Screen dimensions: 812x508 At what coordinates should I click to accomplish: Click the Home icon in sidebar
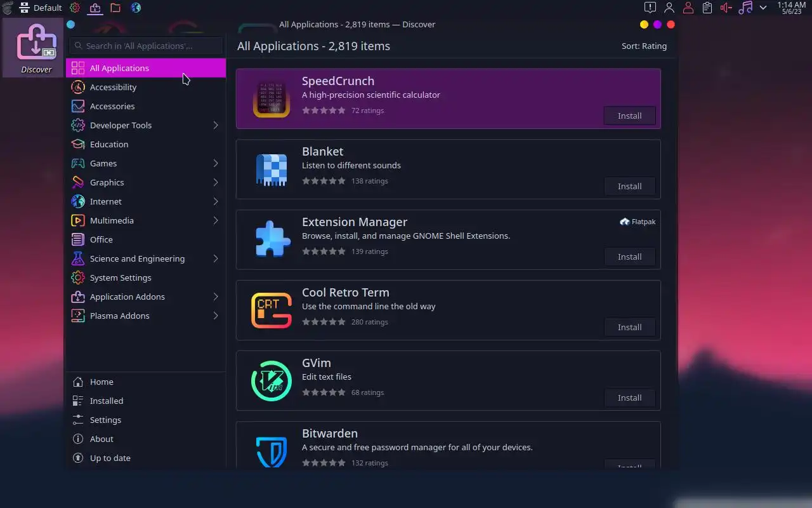pyautogui.click(x=78, y=382)
